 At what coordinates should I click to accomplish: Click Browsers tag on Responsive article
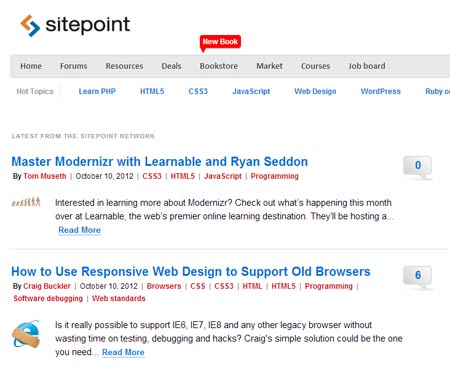164,286
